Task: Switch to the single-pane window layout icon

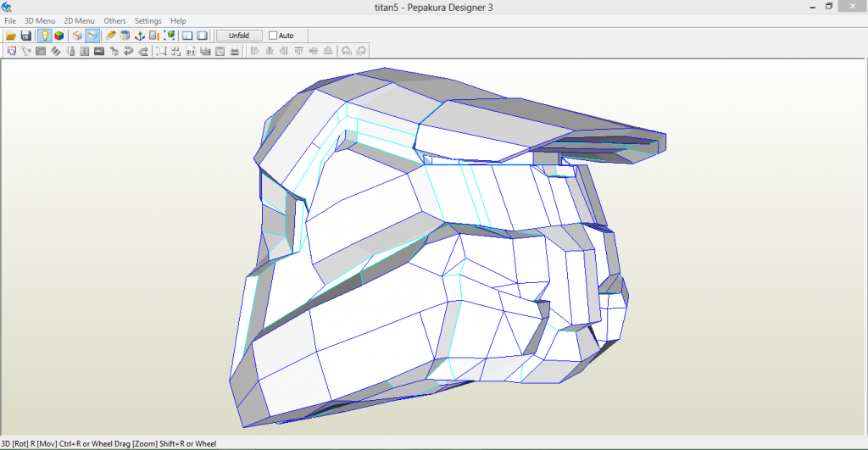Action: tap(202, 36)
